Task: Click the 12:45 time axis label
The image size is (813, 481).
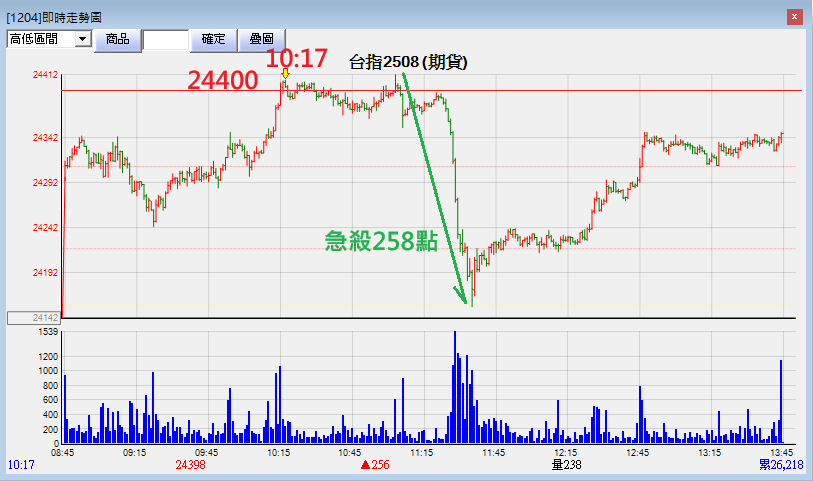Action: (637, 453)
